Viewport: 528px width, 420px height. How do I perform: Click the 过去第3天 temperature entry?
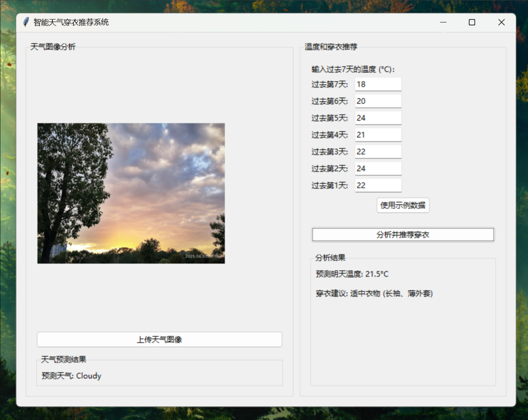click(378, 152)
